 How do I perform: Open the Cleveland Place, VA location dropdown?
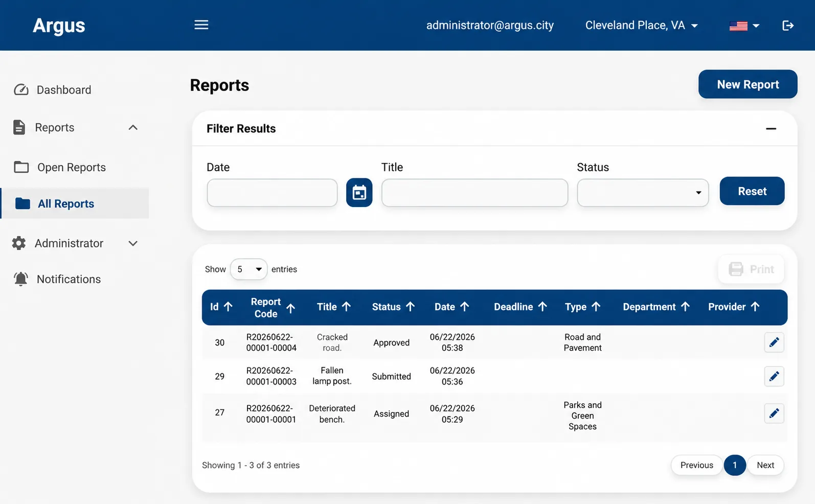[642, 26]
